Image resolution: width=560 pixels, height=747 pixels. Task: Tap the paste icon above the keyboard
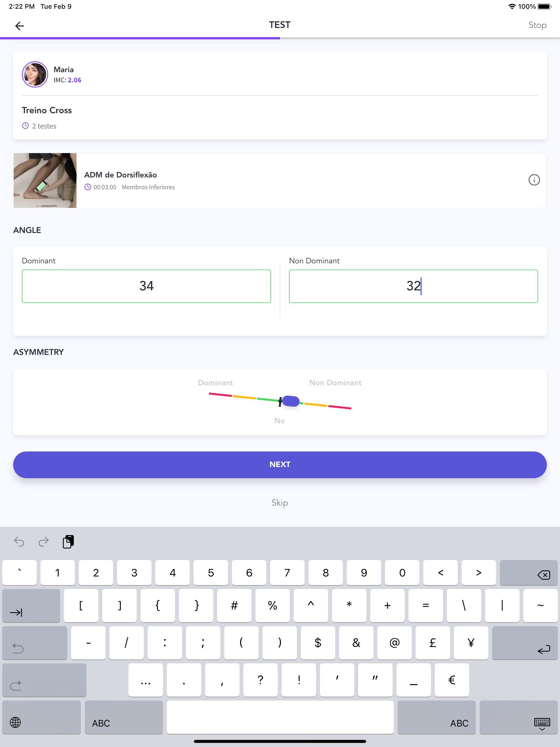point(68,541)
